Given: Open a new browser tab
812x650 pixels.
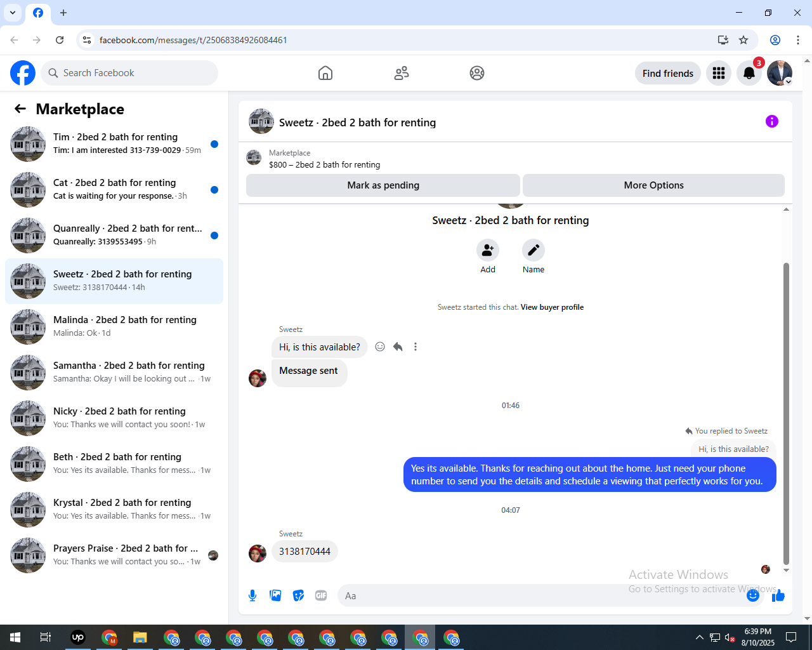Looking at the screenshot, I should click(x=63, y=13).
